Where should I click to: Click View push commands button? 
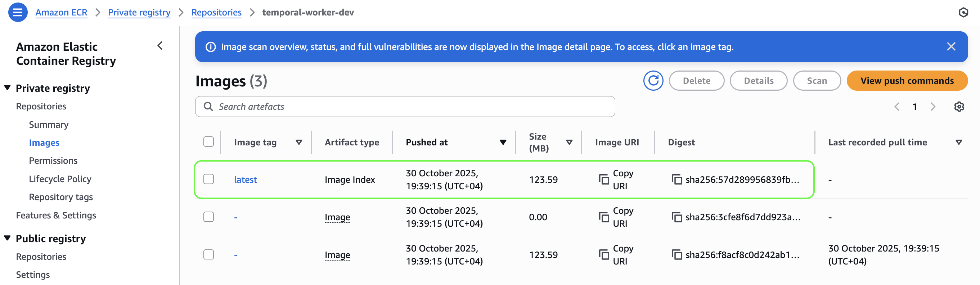click(907, 81)
